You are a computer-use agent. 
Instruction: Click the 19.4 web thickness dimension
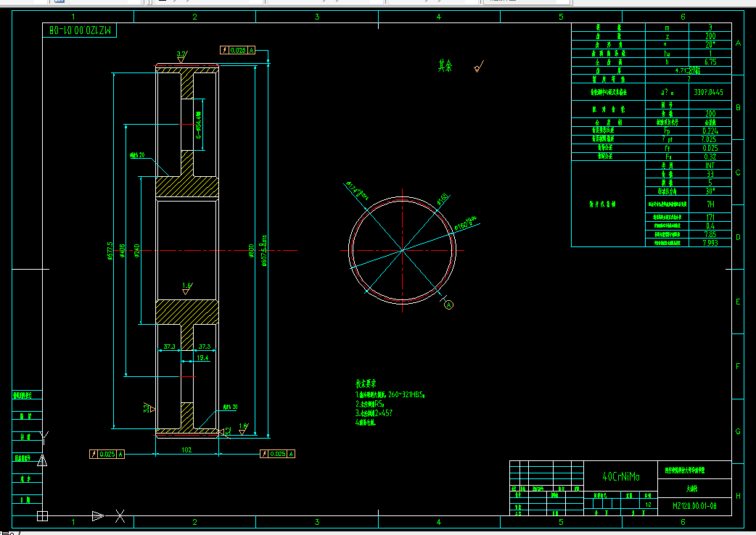[x=202, y=358]
